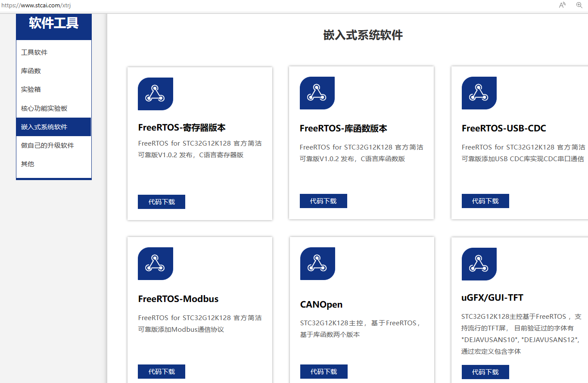
Task: Click the FreeRTOS-Modbus card icon
Action: point(156,264)
